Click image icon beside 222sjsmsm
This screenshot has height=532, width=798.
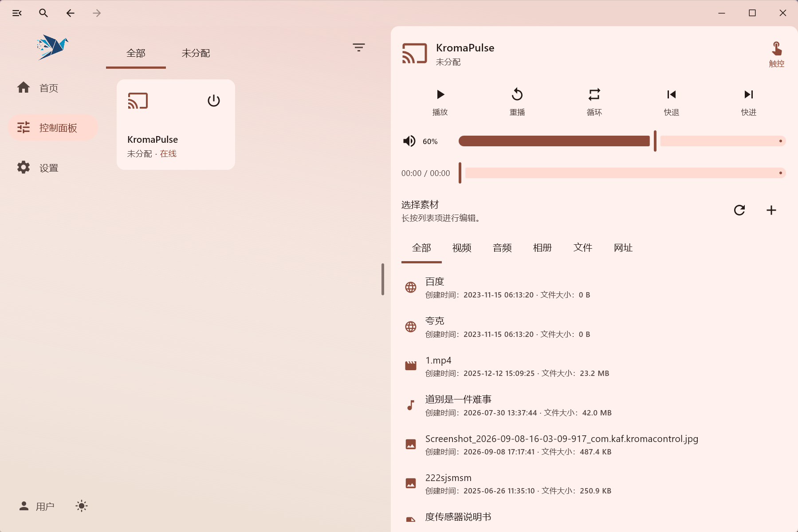(x=411, y=483)
